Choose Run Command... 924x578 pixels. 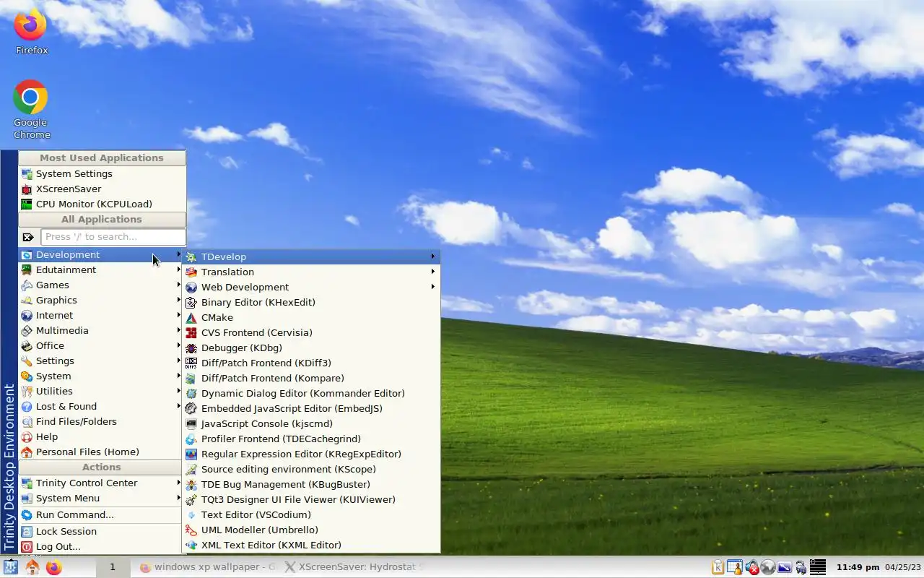(x=100, y=514)
